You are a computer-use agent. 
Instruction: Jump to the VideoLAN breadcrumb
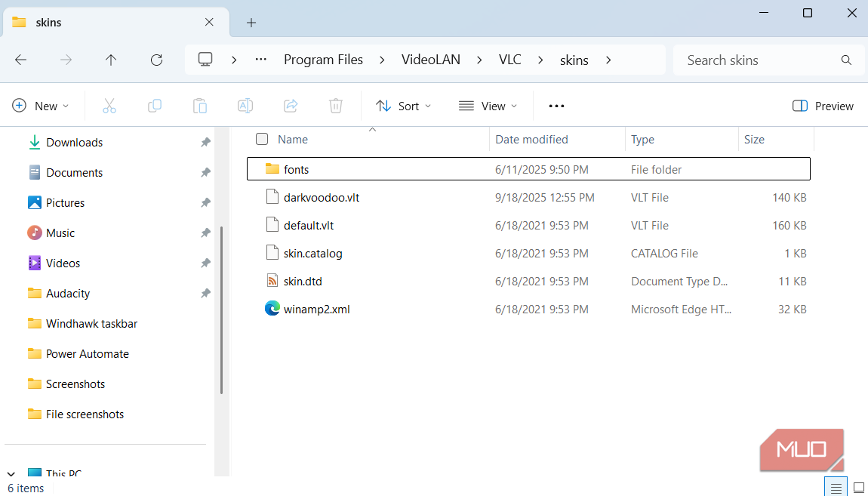click(431, 60)
